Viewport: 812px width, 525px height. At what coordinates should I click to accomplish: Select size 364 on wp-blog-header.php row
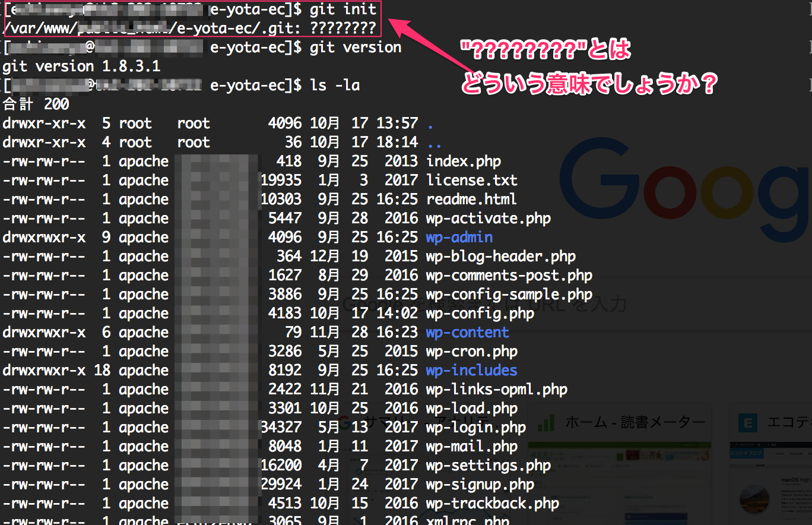[x=289, y=257]
